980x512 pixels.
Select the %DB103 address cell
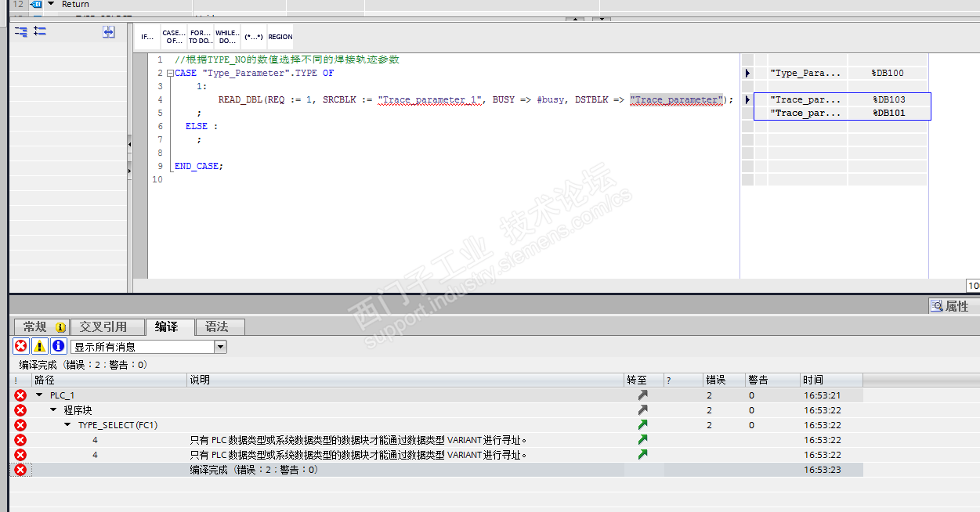pos(889,99)
